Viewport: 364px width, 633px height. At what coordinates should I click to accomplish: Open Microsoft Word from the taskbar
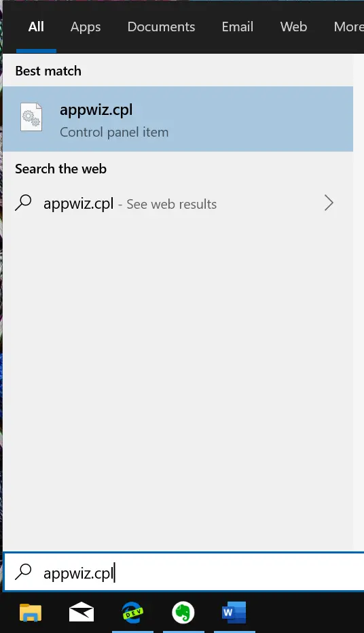point(234,612)
